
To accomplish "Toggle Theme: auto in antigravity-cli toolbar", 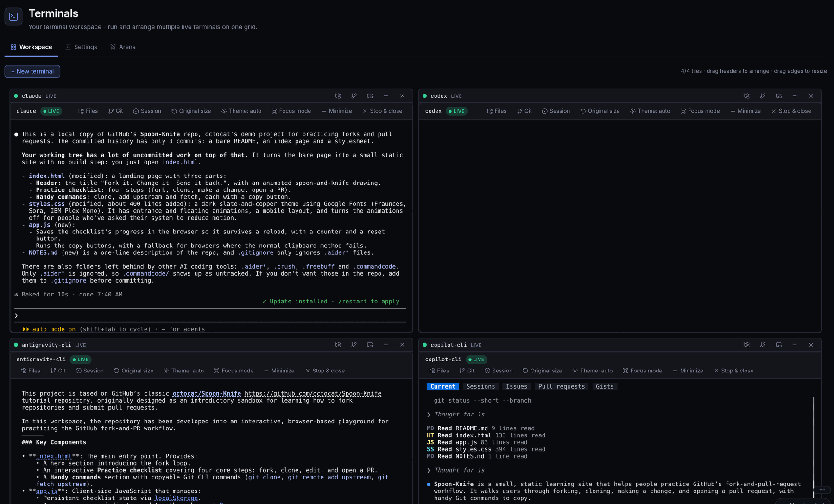I will pyautogui.click(x=184, y=371).
